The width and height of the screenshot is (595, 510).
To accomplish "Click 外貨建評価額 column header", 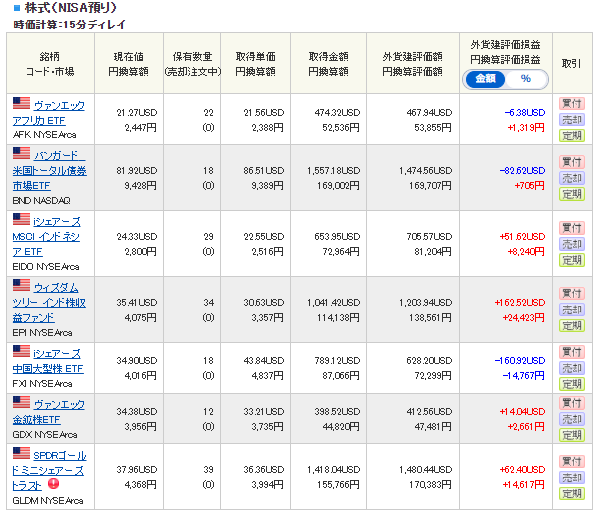I will coord(412,63).
